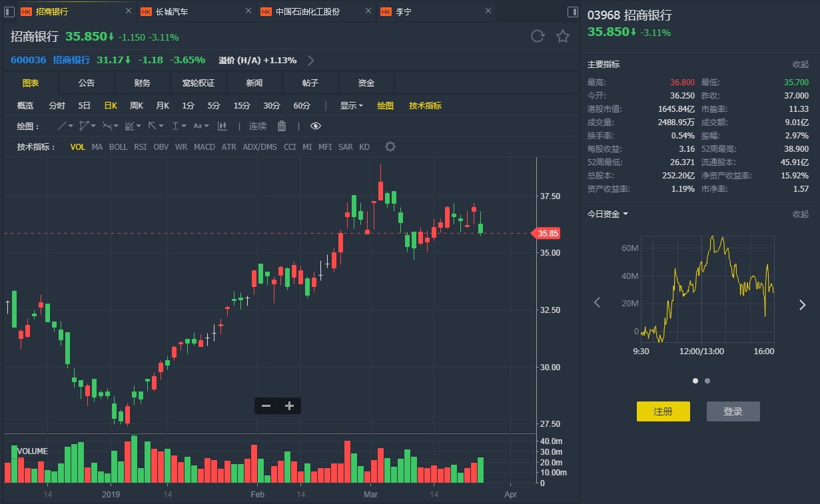Toggle the 绘图 drawing toolbar

point(385,105)
